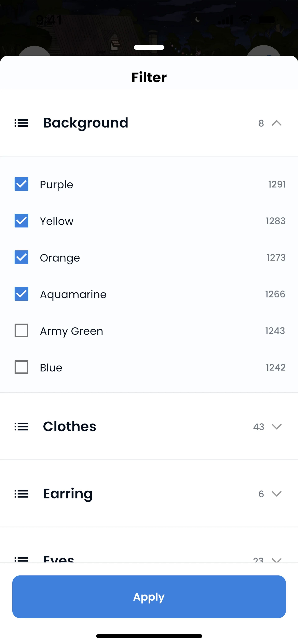Image resolution: width=298 pixels, height=644 pixels.
Task: Uncheck the Purple background checkbox
Action: click(x=22, y=184)
